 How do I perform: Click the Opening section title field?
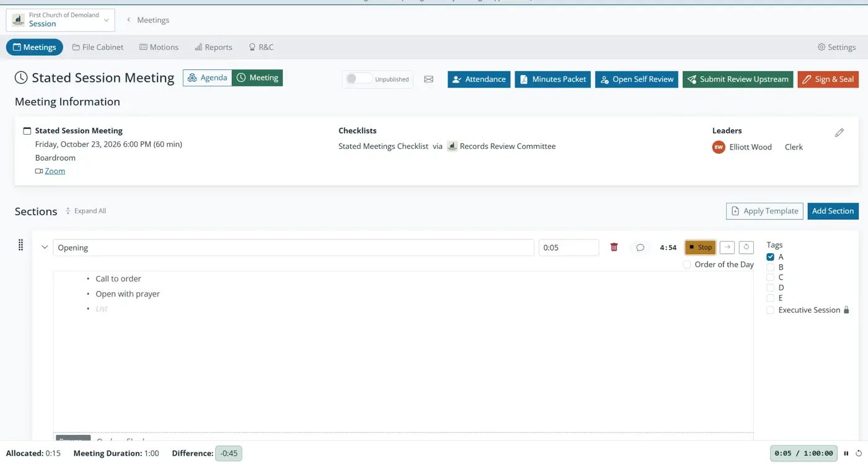[x=293, y=248]
